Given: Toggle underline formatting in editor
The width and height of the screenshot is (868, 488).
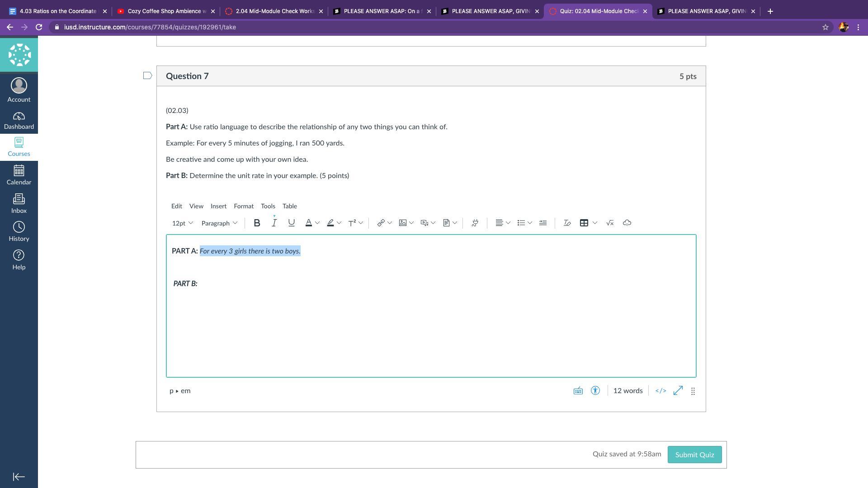Looking at the screenshot, I should point(291,223).
